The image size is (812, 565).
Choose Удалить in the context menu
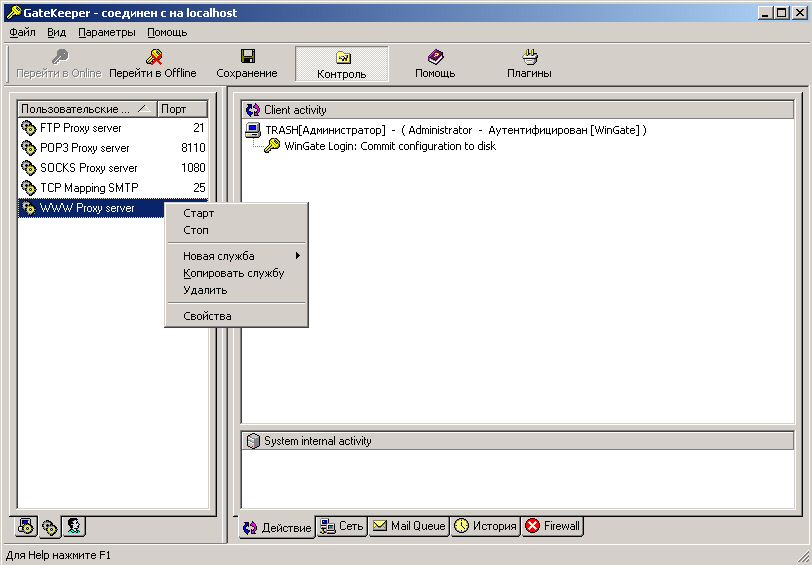coord(236,290)
